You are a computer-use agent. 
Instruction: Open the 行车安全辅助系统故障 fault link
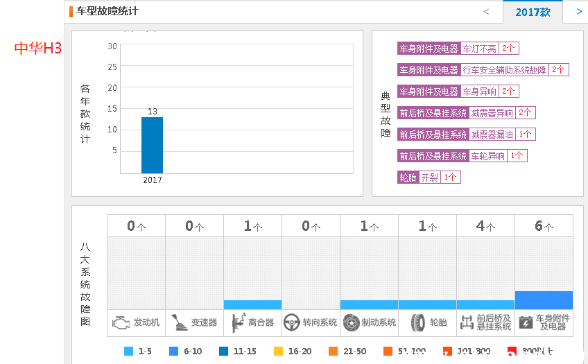[x=504, y=70]
